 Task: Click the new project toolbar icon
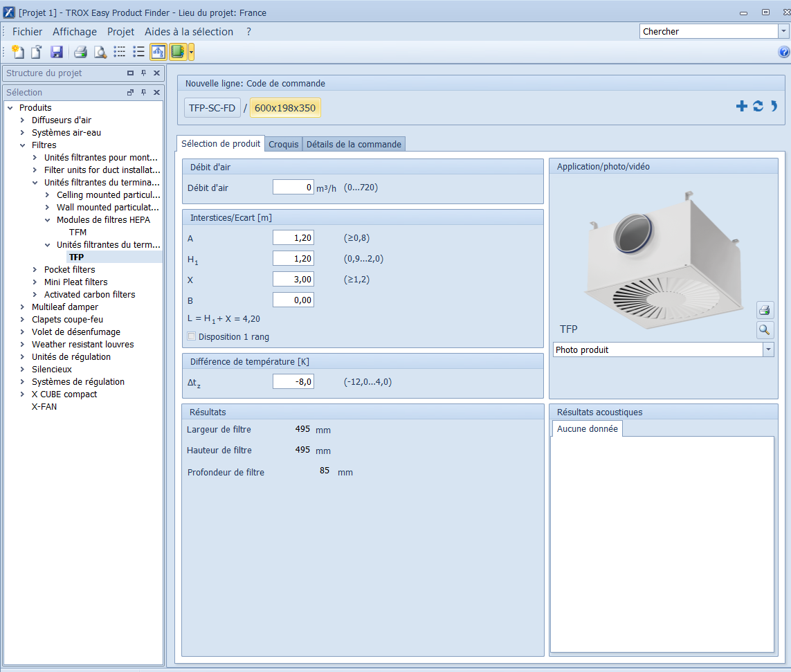tap(18, 52)
